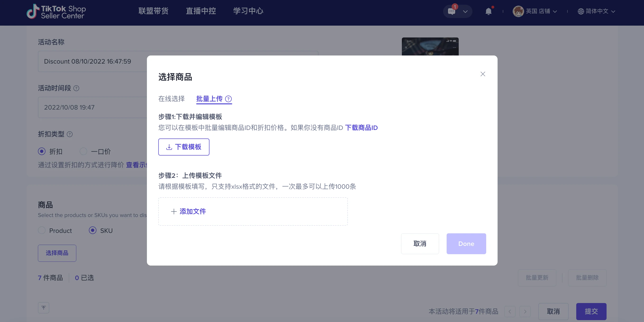
Task: Click the notification bell icon
Action: (489, 12)
